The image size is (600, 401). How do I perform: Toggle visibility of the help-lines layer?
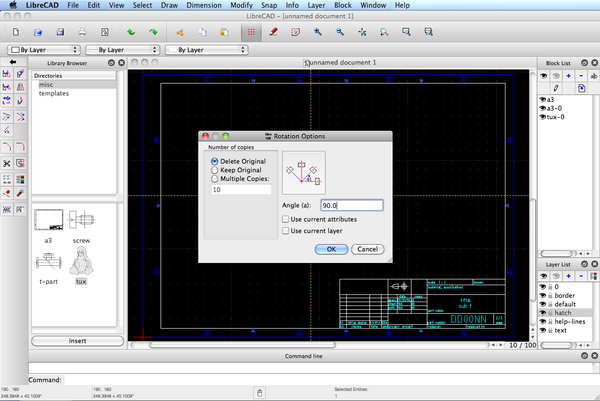(543, 322)
